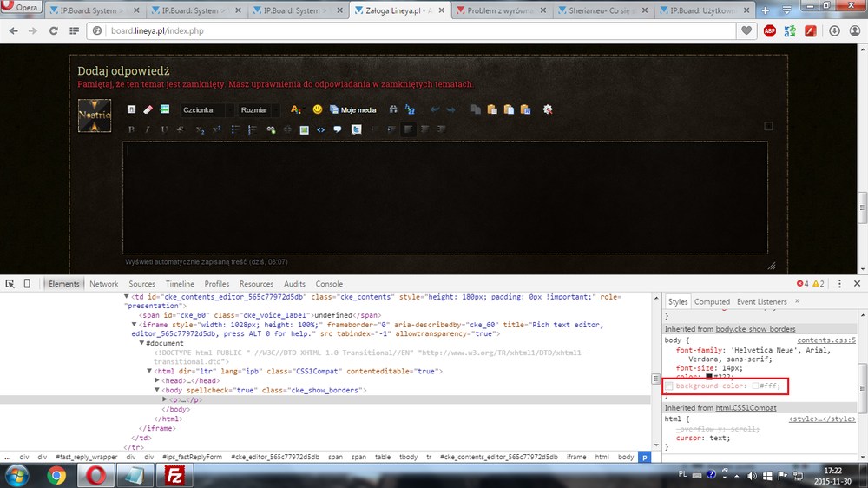
Task: Toggle the device mode phone icon
Action: 27,284
